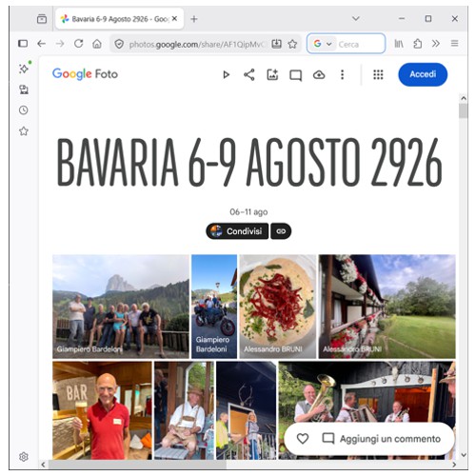Open the library bookshelf icon
This screenshot has width=476, height=476.
[x=399, y=44]
